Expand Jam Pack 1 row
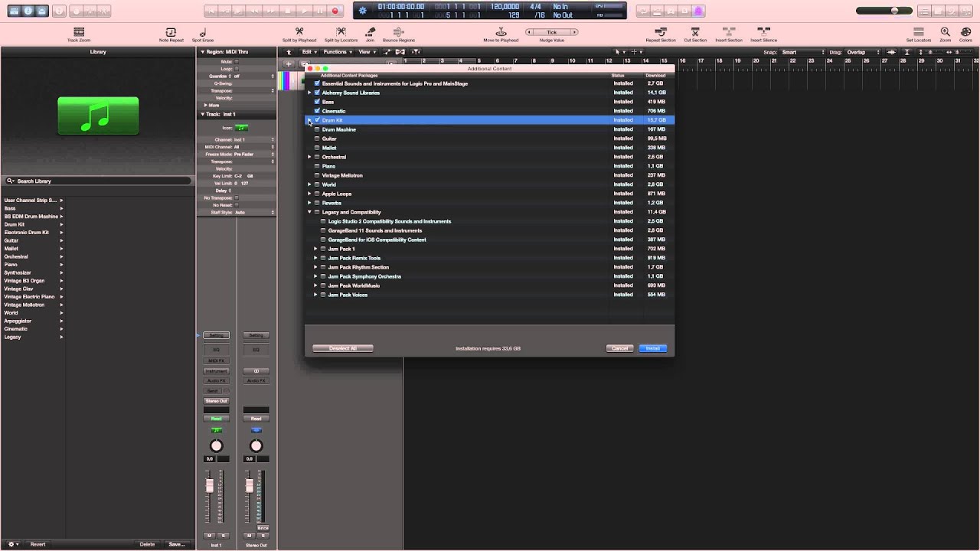This screenshot has width=980, height=551. tap(315, 249)
